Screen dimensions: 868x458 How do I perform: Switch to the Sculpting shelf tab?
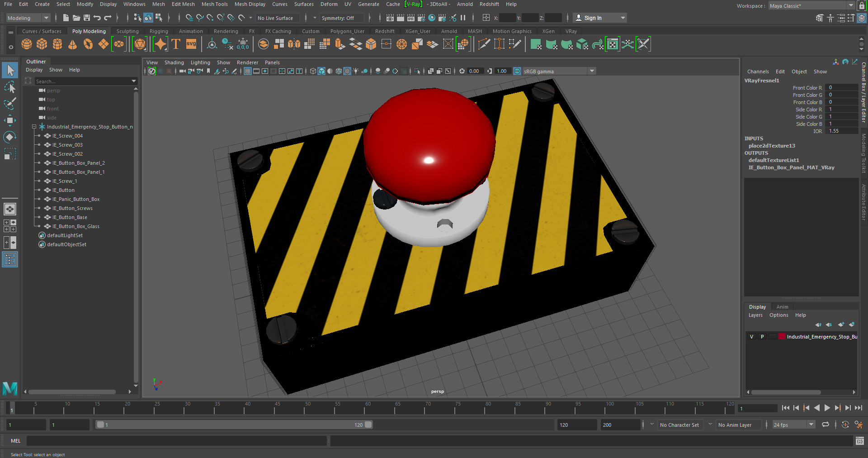(127, 31)
